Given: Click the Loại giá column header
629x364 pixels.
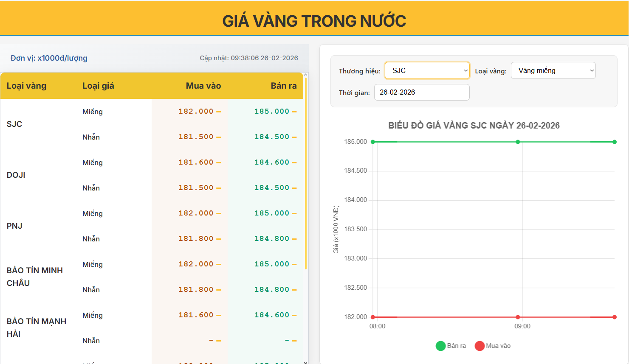Looking at the screenshot, I should 98,86.
